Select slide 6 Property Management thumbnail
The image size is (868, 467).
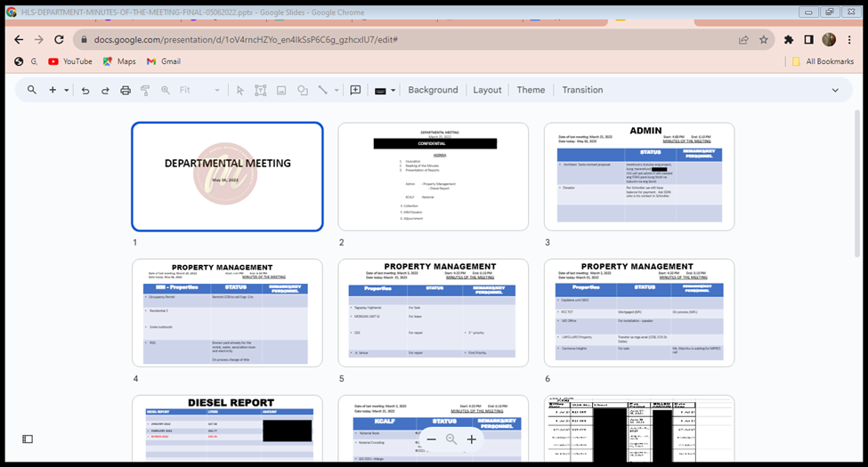tap(639, 312)
